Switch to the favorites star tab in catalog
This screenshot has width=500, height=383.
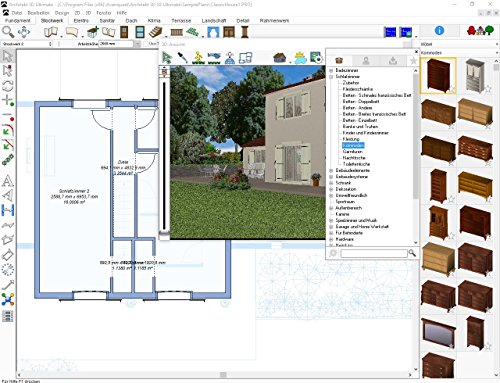click(x=413, y=61)
